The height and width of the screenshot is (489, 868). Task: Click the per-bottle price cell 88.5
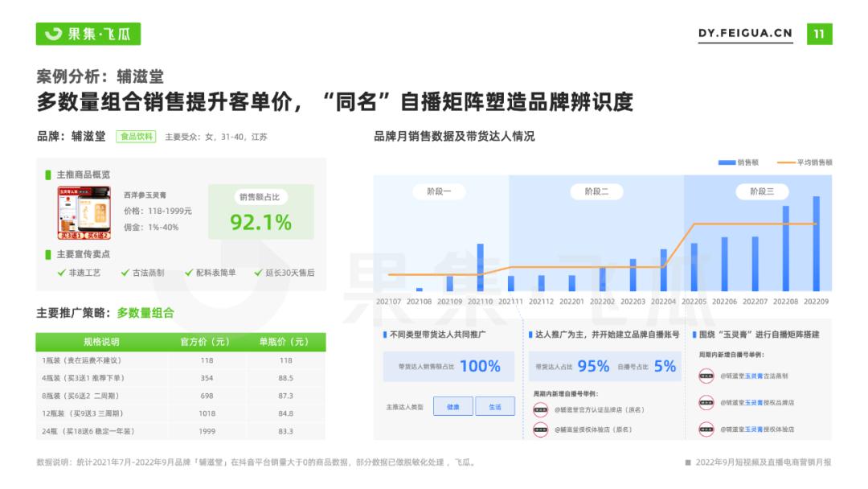(285, 378)
